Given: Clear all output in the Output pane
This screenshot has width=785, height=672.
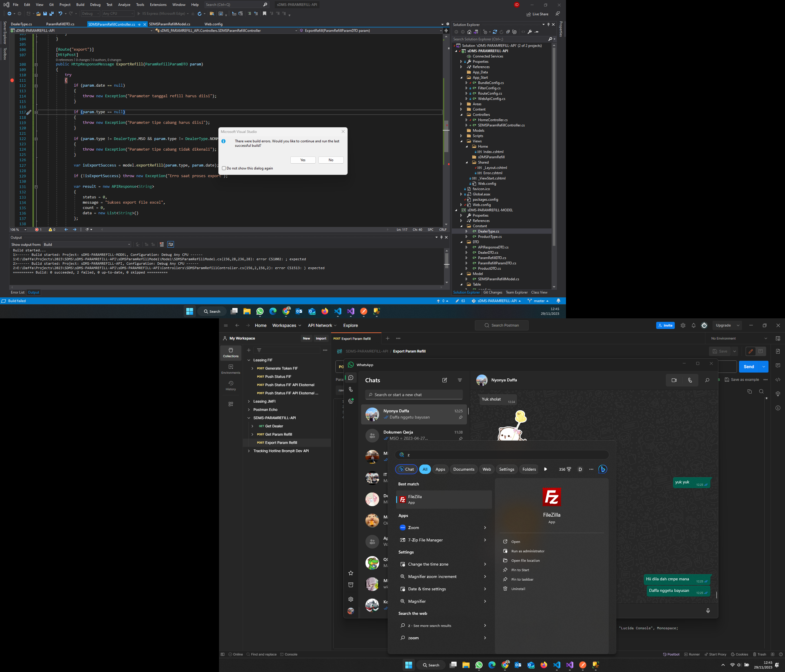Looking at the screenshot, I should click(162, 244).
